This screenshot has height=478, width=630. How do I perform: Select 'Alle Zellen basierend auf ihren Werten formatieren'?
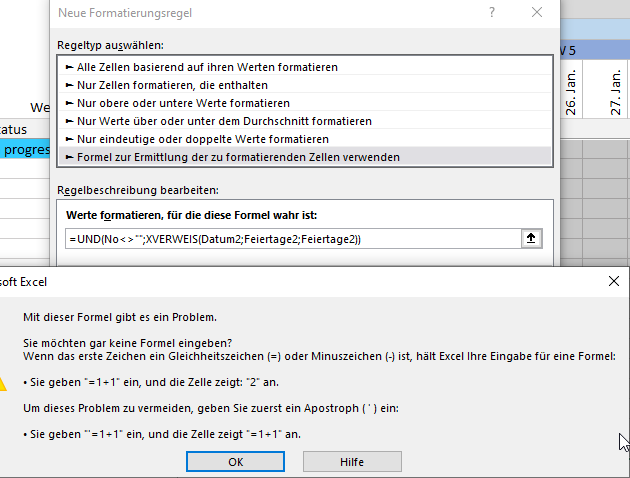[305, 67]
